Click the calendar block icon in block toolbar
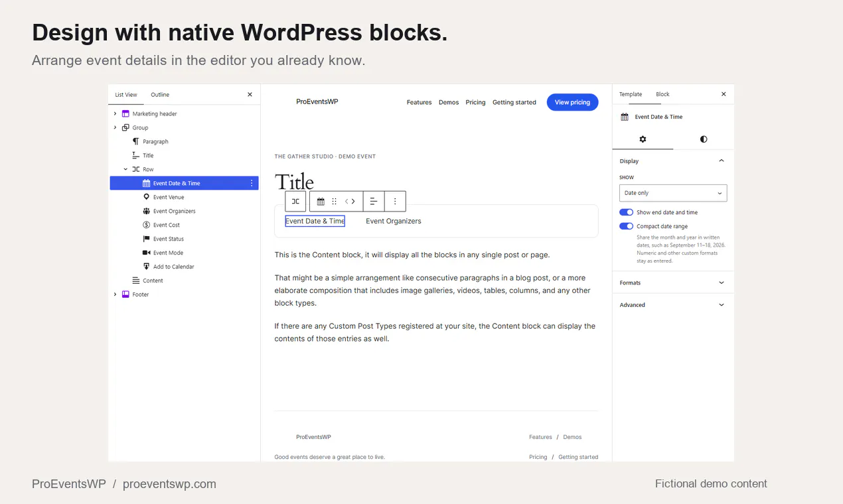This screenshot has width=843, height=504. coord(321,202)
